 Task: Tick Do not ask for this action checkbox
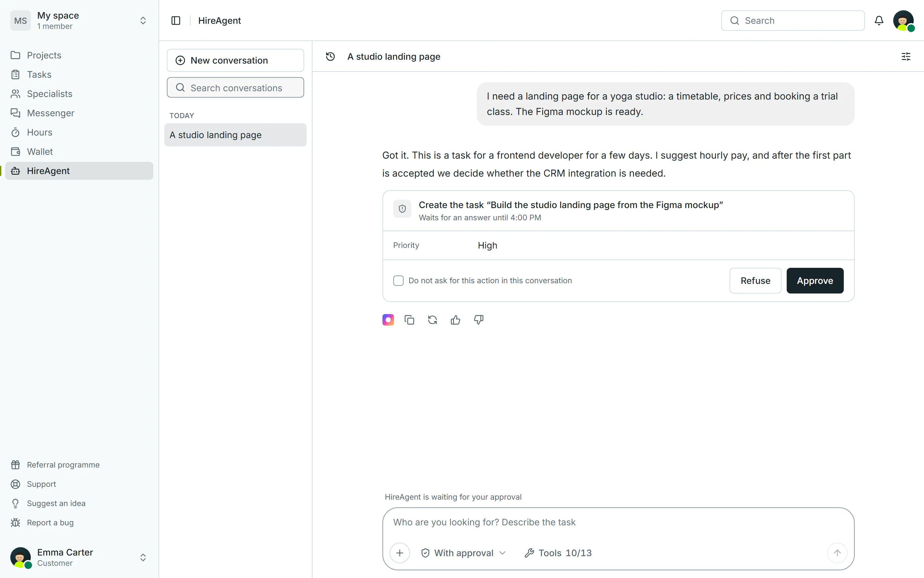(398, 281)
